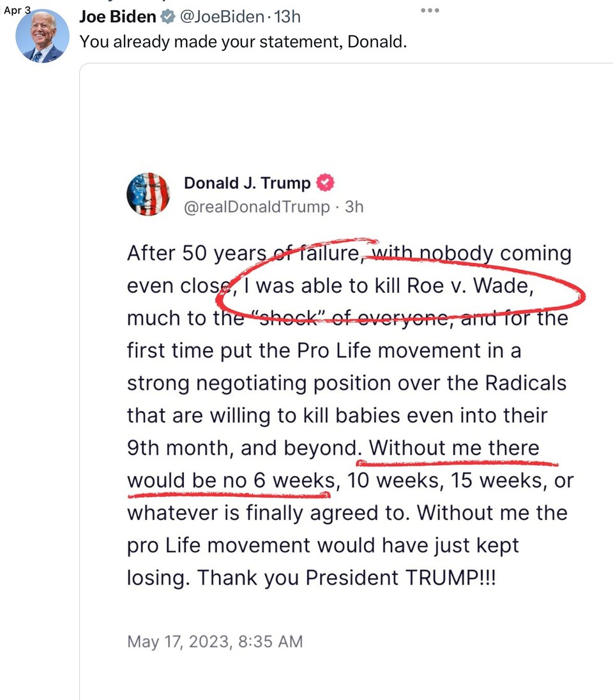Viewport: 613px width, 700px height.
Task: Click the Donald J. Trump display name
Action: click(x=247, y=184)
